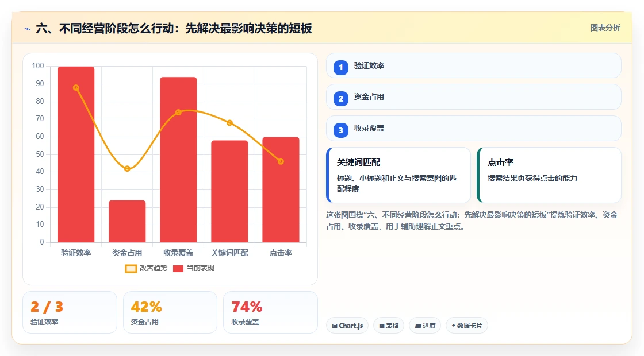Image resolution: width=644 pixels, height=356 pixels.
Task: Click the x-axis label 关键词匹配
Action: click(229, 253)
